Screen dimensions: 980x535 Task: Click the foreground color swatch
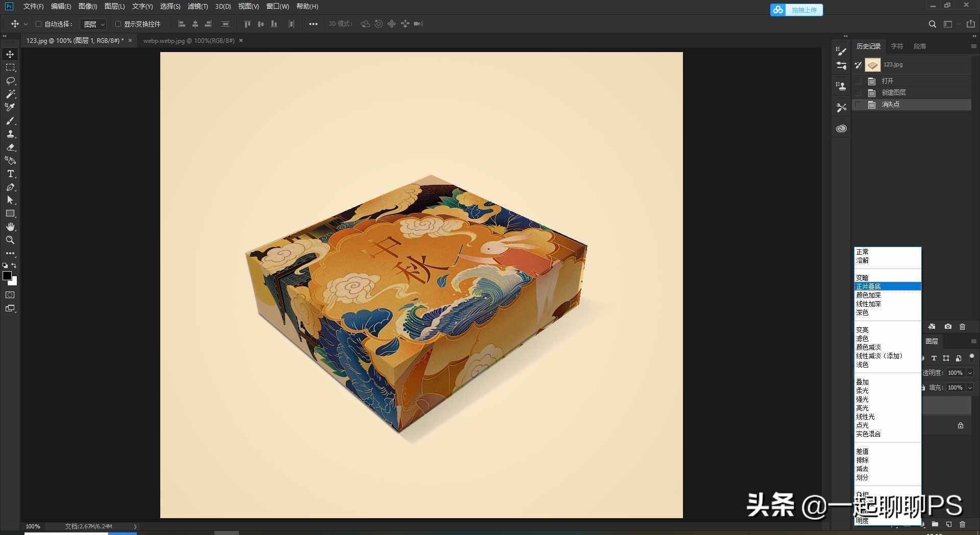coord(7,276)
